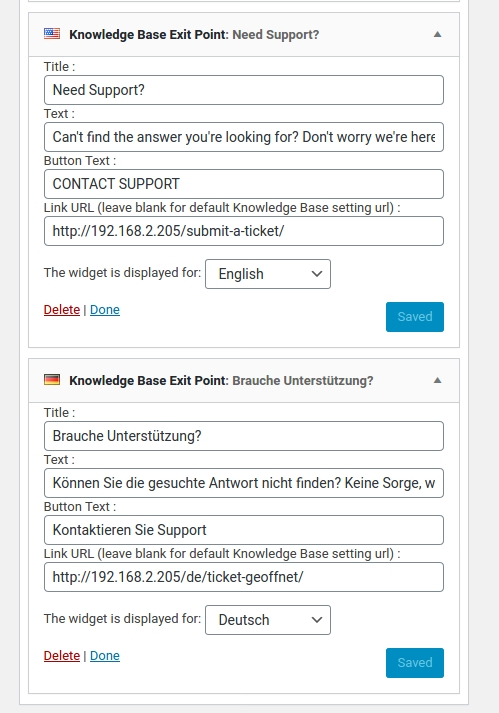Click Done link in Deutsch widget
Screen dimensions: 499x713
pos(105,656)
